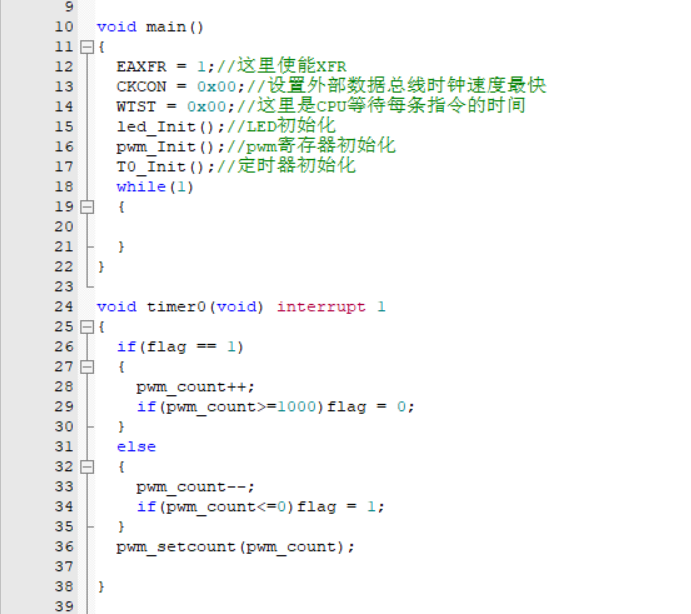Collapse the timer0 function fold at line 25
Screen dimensions: 691x614
87,327
